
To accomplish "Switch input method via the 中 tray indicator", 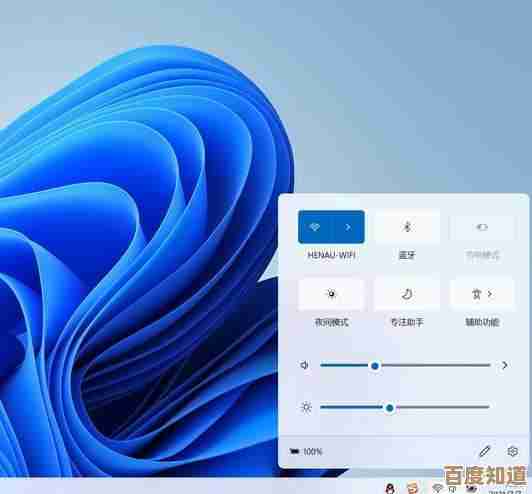I will [453, 489].
